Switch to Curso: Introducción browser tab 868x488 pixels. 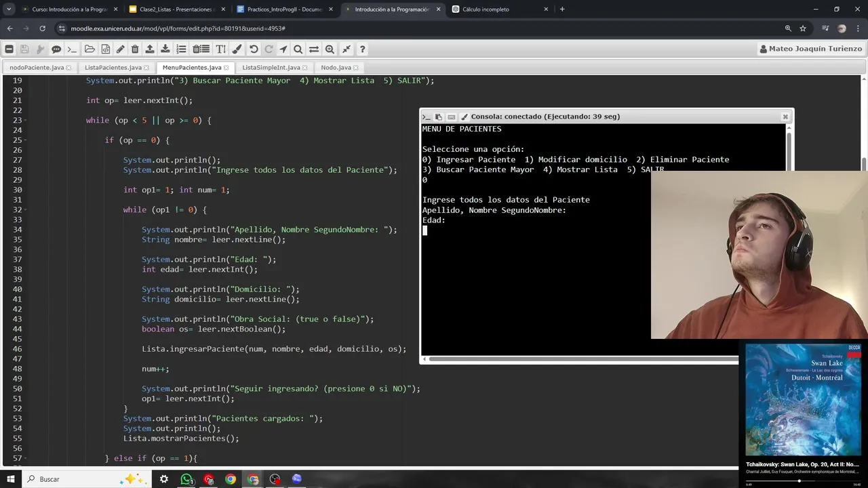click(x=69, y=9)
